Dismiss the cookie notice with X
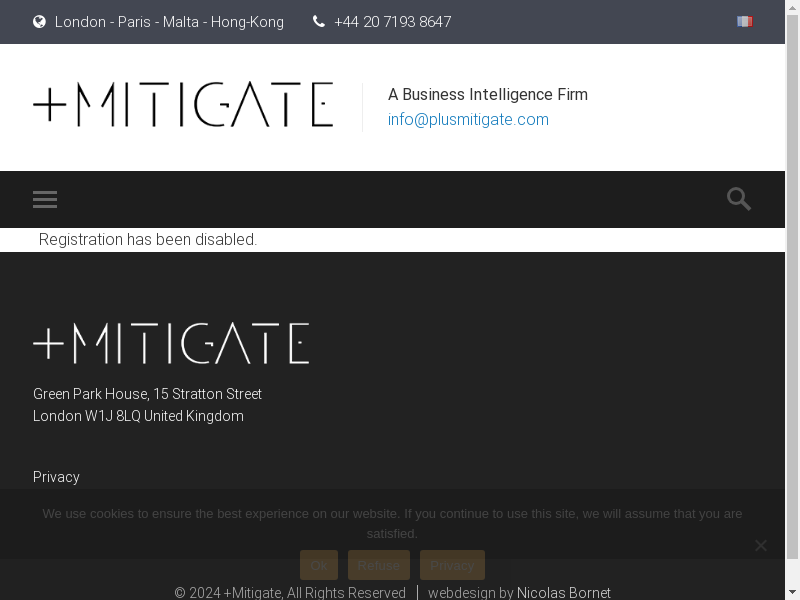This screenshot has height=600, width=800. click(761, 545)
